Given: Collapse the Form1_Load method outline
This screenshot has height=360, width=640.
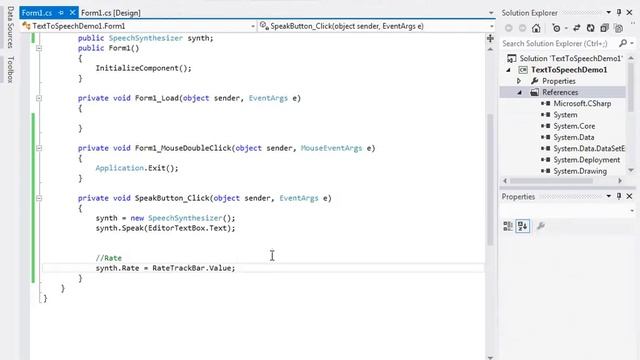Looking at the screenshot, I should coord(39,98).
